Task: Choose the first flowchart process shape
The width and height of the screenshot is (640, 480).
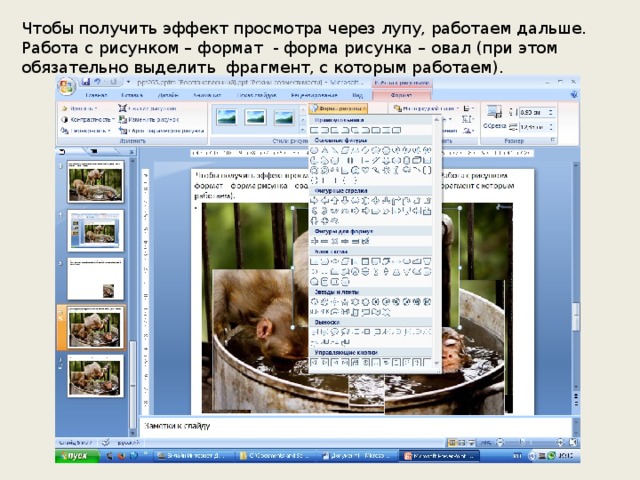Action: tap(314, 262)
